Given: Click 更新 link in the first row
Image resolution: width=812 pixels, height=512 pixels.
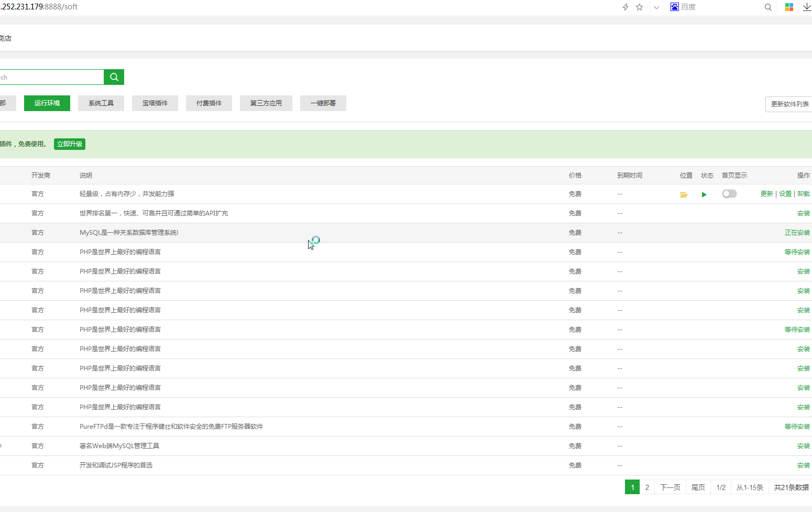Looking at the screenshot, I should [766, 194].
